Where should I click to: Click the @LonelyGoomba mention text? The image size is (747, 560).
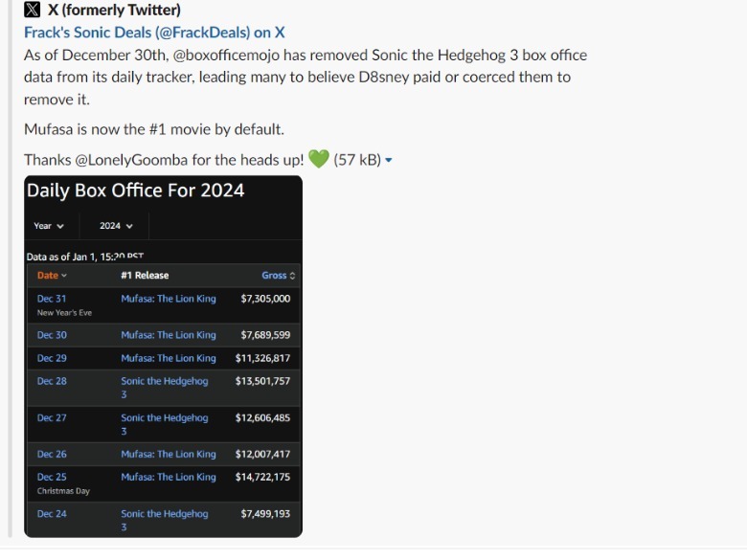[x=131, y=160]
